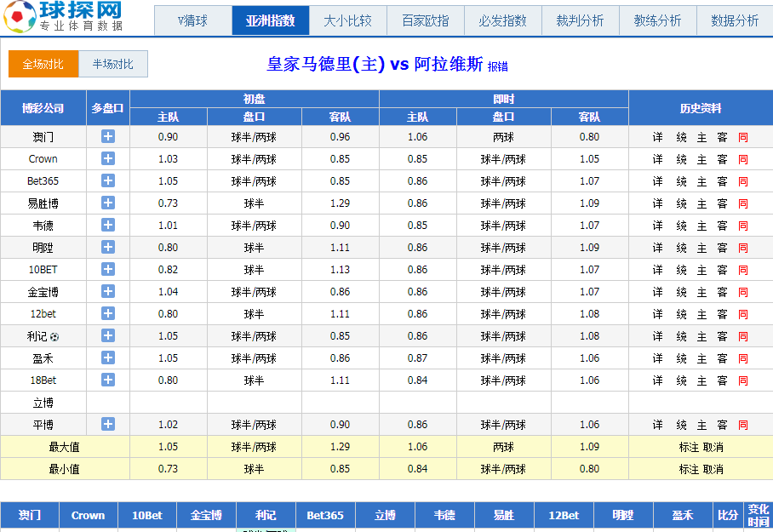The image size is (773, 532).
Task: Click the soccer ball icon beside 利记
Action: click(x=54, y=337)
